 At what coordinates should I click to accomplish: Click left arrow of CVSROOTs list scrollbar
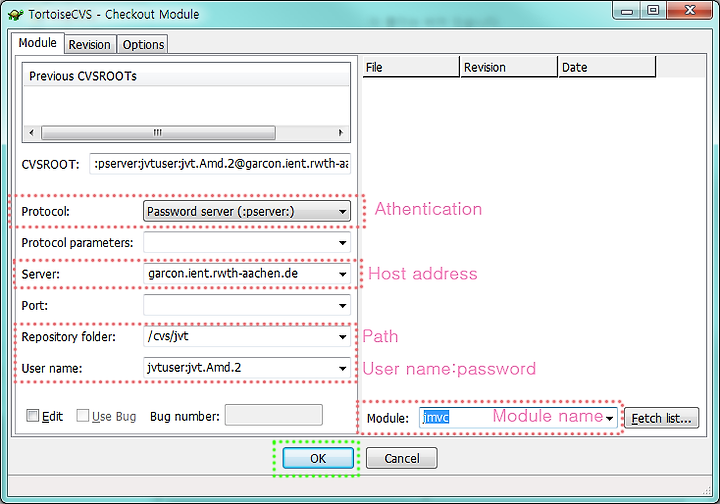[x=31, y=133]
